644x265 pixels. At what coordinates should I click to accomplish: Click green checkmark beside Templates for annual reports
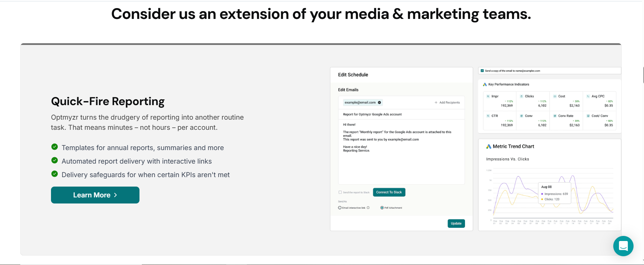(x=54, y=147)
